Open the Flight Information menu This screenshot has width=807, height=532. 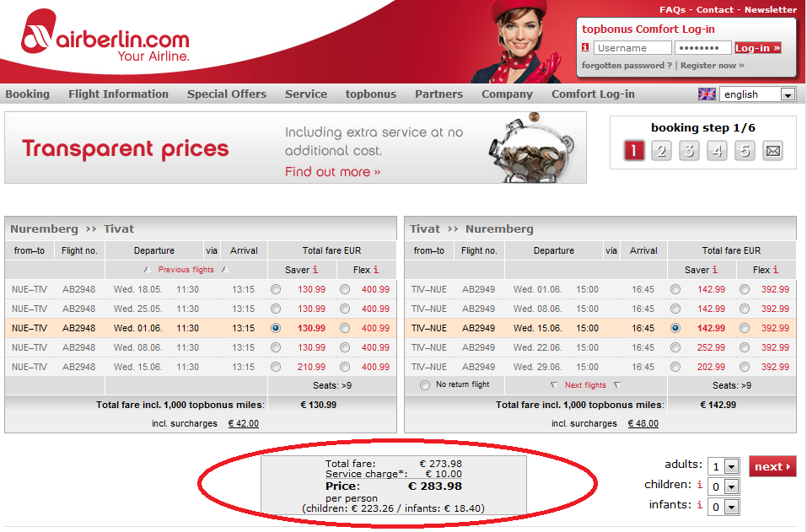[118, 94]
